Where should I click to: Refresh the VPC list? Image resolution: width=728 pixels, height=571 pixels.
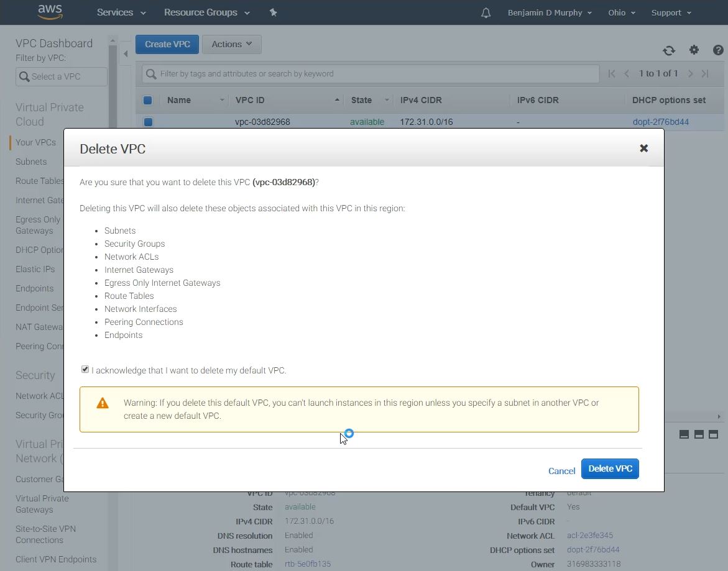[x=668, y=50]
